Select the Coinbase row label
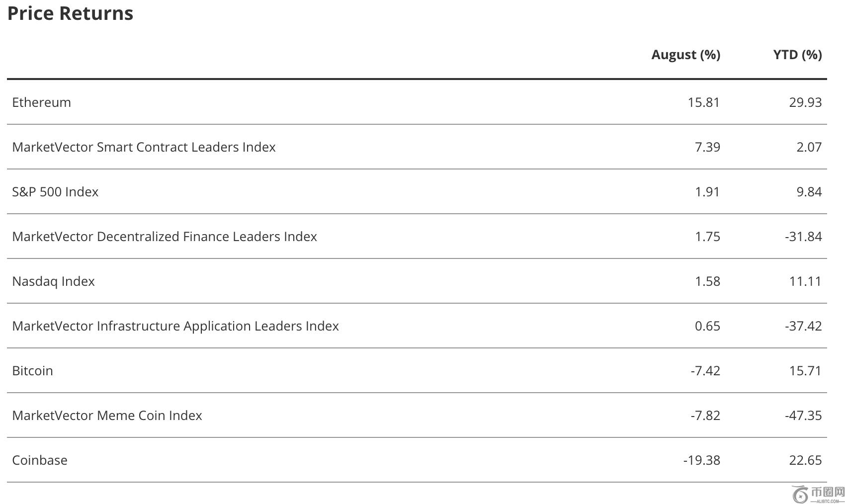This screenshot has height=504, width=845. 40,460
